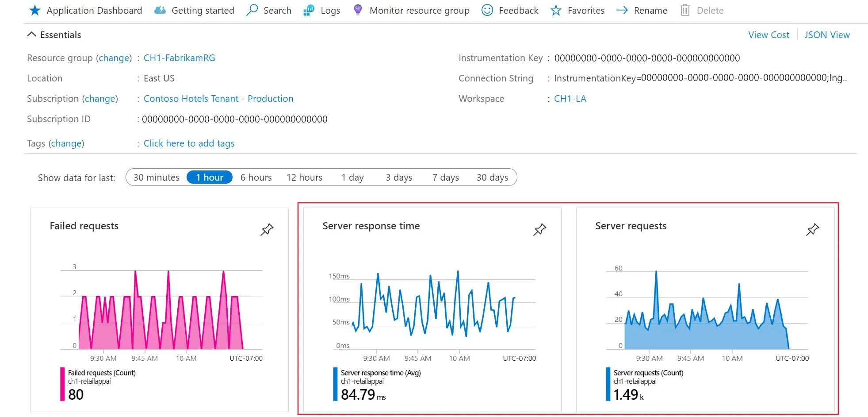868x417 pixels.
Task: Add this resource to Favorites
Action: (577, 10)
